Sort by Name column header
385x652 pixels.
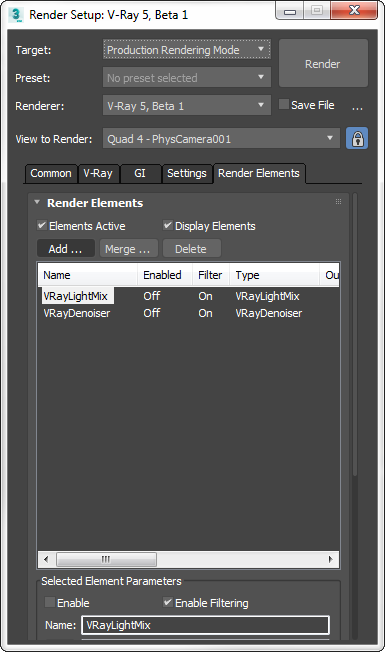coord(88,275)
